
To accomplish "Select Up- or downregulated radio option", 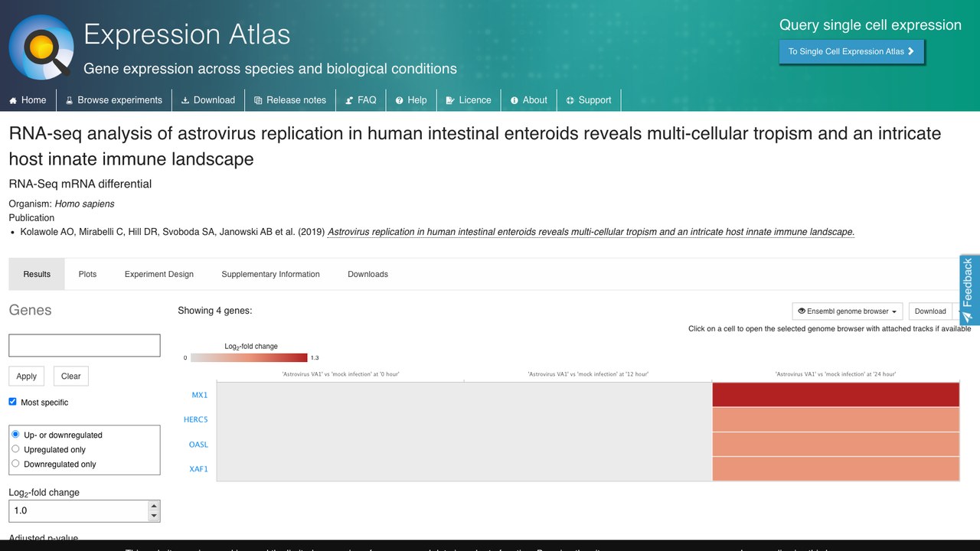I will 15,435.
